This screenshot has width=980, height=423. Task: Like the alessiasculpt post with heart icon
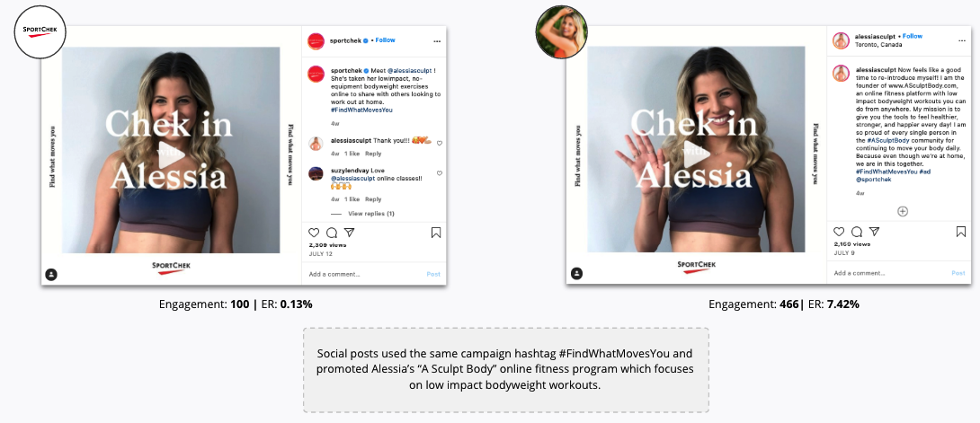pyautogui.click(x=839, y=232)
